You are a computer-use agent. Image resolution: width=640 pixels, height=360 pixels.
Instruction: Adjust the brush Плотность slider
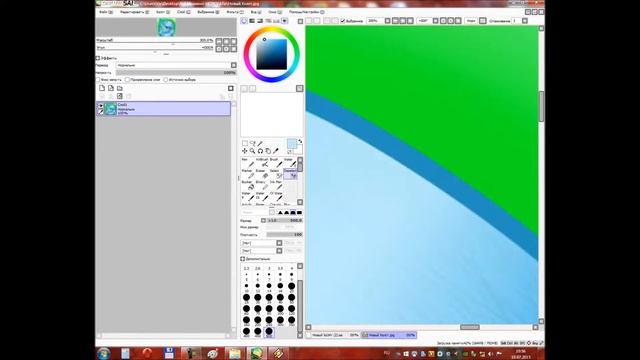pos(284,235)
